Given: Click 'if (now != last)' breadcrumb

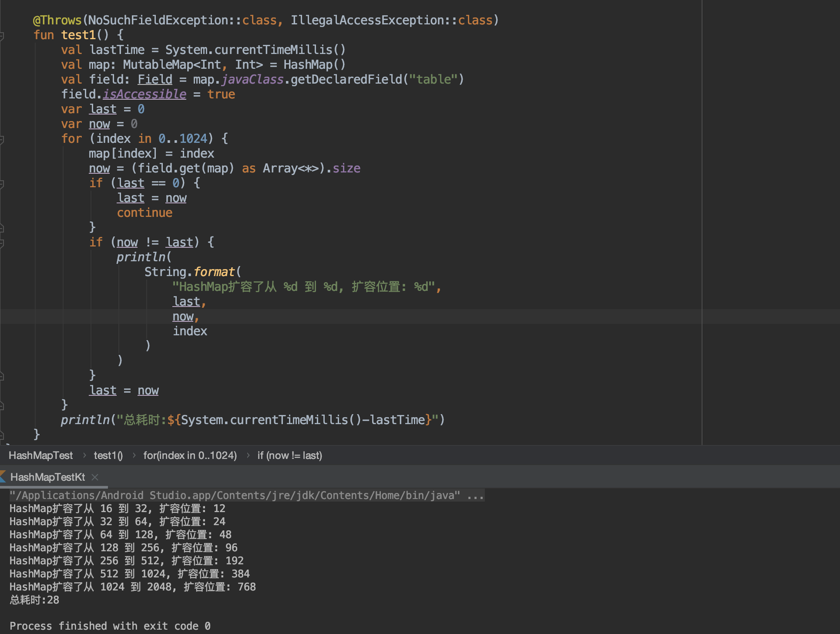Looking at the screenshot, I should [x=289, y=455].
